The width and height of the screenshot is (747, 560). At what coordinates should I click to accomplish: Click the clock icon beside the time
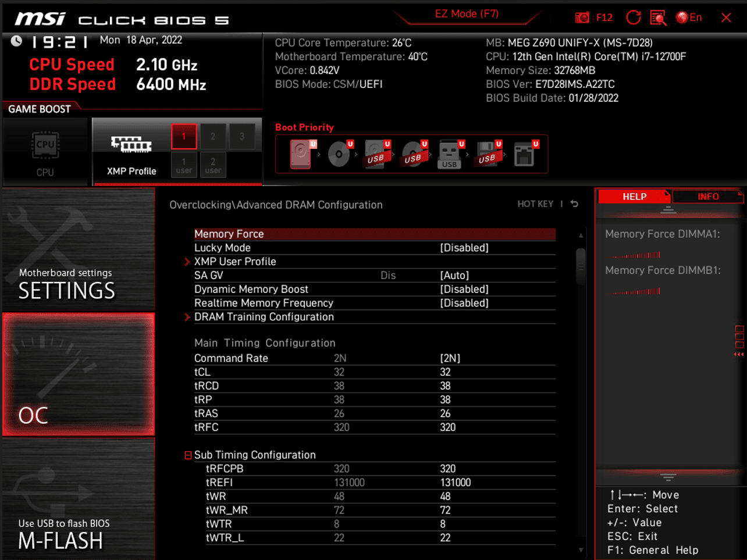[16, 41]
